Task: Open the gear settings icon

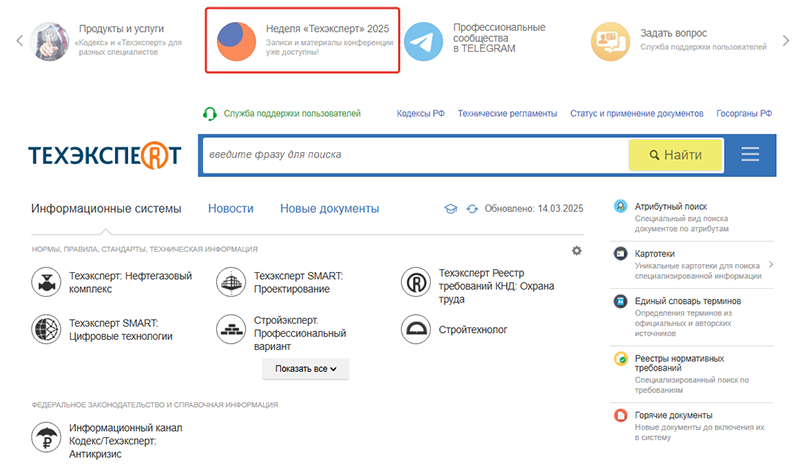Action: [x=577, y=251]
